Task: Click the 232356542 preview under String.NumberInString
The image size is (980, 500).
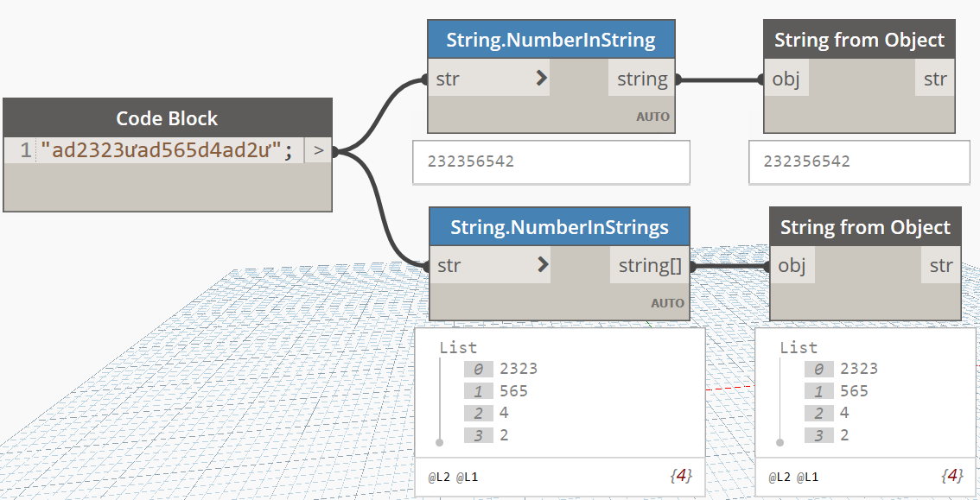Action: (471, 161)
